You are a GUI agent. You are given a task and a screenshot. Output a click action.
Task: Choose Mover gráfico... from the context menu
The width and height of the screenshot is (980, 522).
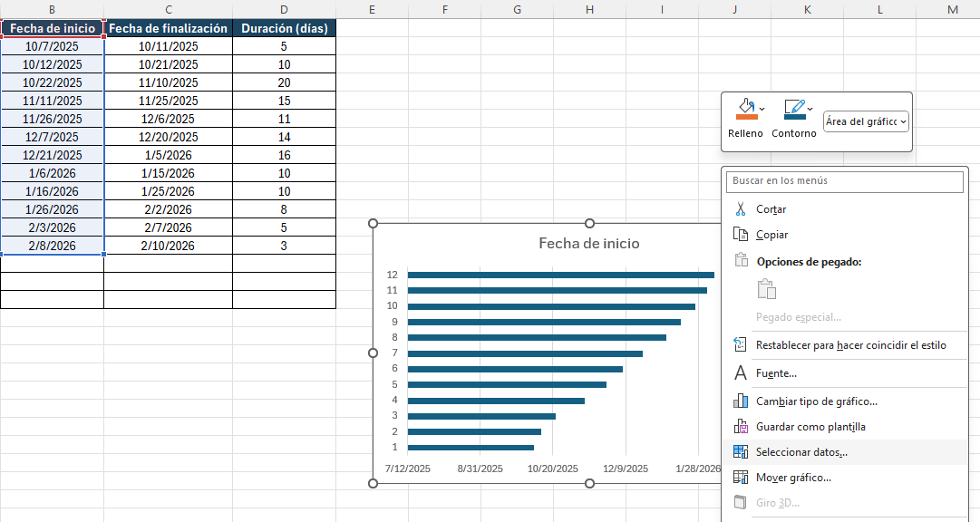(793, 478)
